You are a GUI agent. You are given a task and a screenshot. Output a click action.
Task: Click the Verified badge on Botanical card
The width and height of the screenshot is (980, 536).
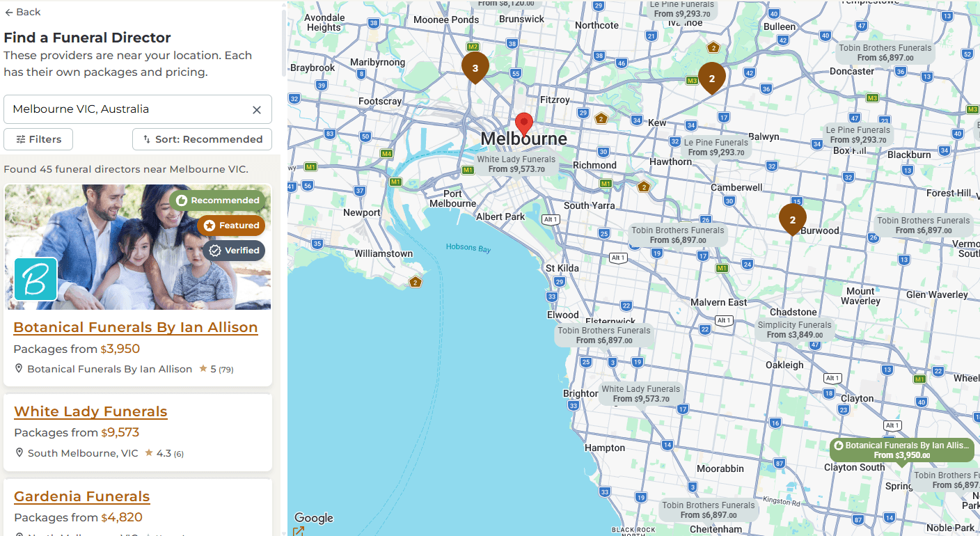(x=234, y=251)
